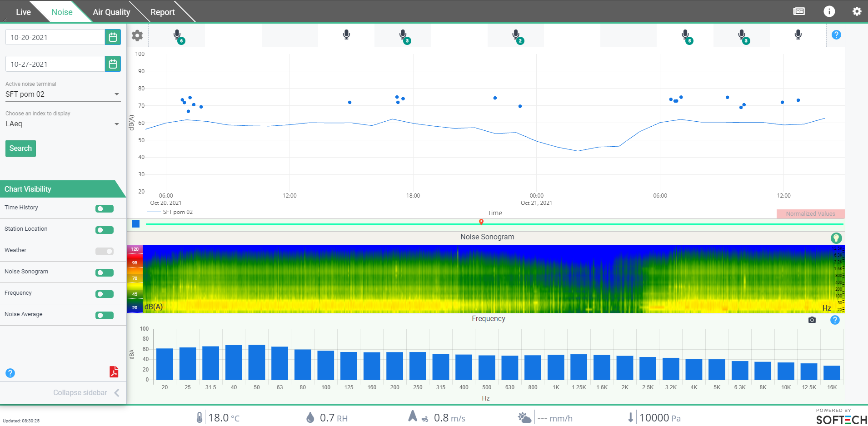Click the pressure down-arrow icon

630,417
